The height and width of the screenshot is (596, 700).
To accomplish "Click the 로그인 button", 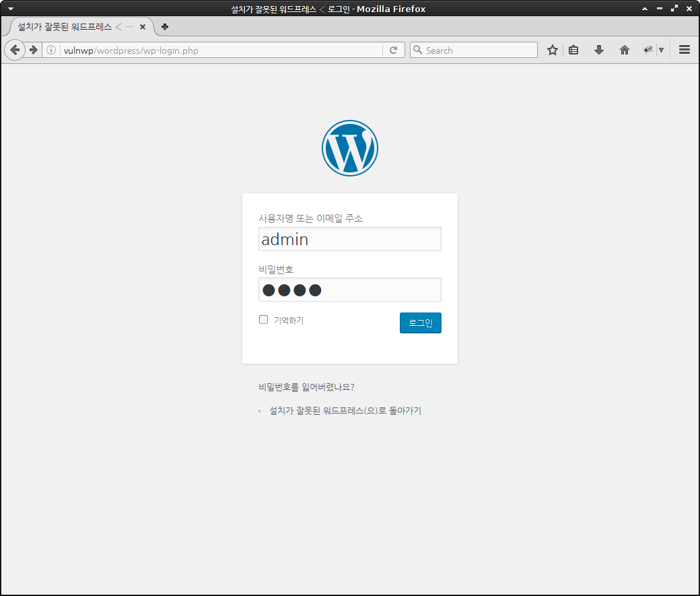I will coord(421,323).
